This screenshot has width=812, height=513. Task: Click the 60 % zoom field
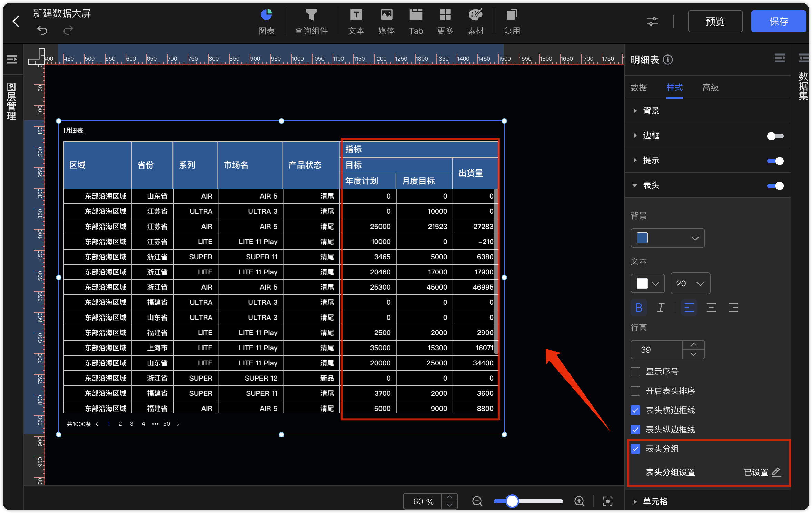click(423, 501)
